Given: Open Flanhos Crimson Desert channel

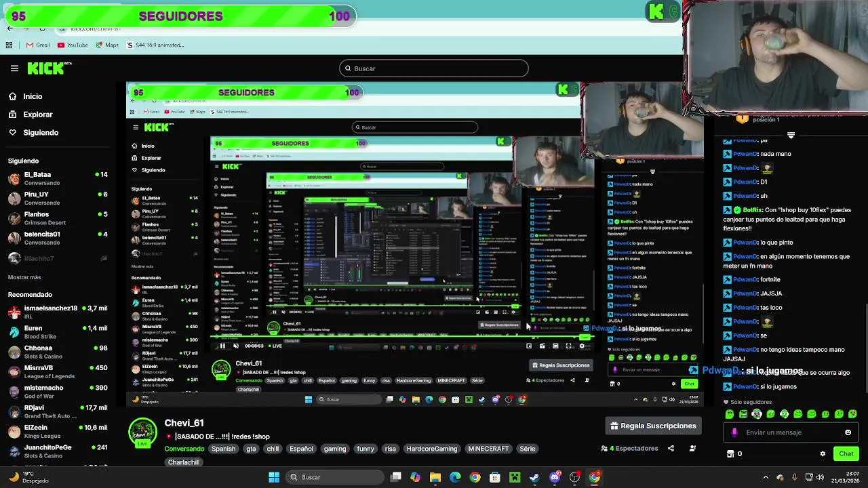Looking at the screenshot, I should pyautogui.click(x=58, y=218).
